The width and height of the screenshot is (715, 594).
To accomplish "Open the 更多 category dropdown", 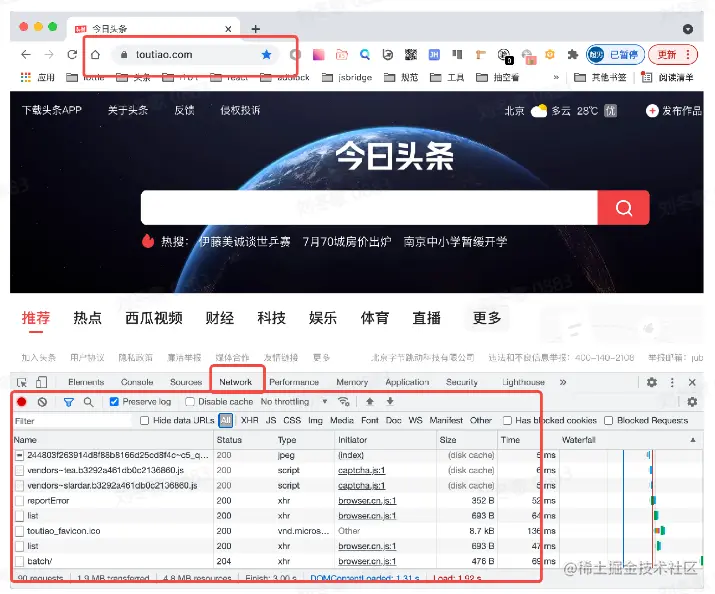I will click(487, 318).
